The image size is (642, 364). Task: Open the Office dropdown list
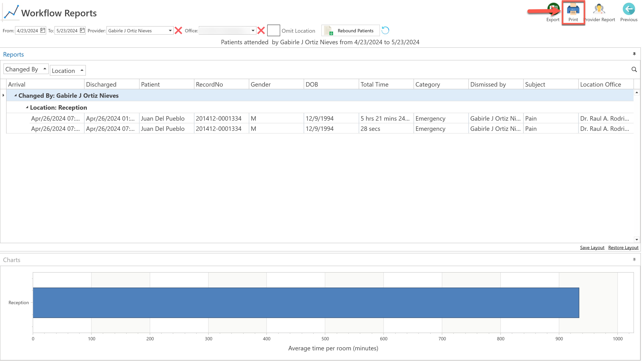[x=253, y=31]
